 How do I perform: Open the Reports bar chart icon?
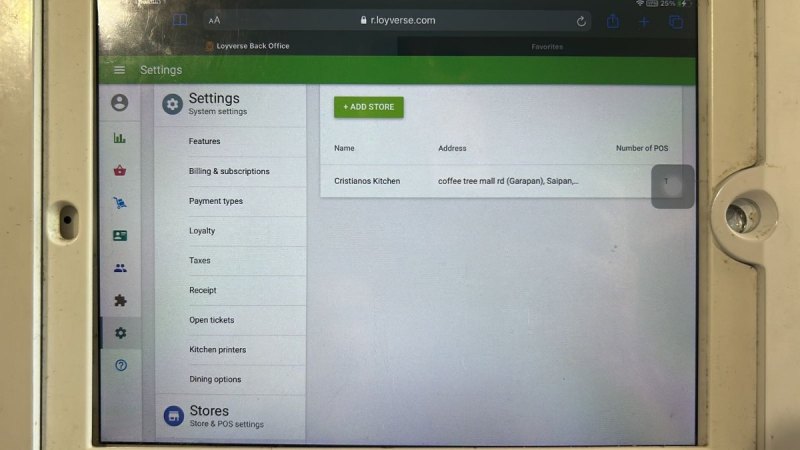(x=120, y=138)
